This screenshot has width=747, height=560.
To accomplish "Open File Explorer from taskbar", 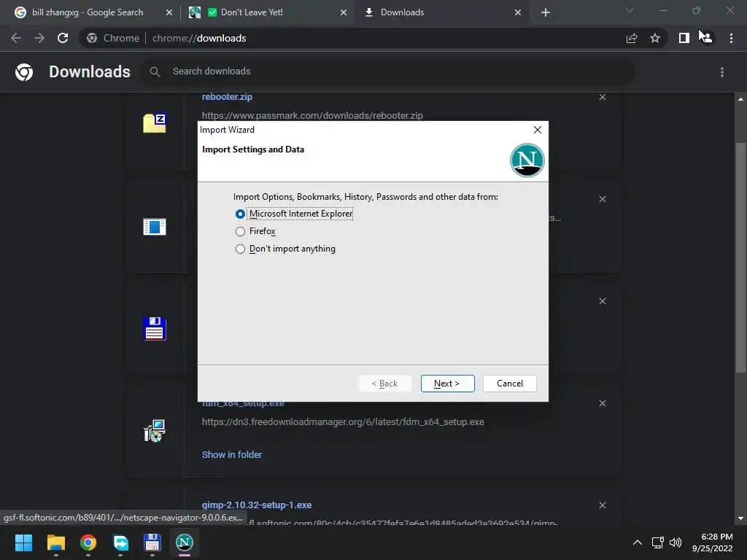I will coord(55,542).
